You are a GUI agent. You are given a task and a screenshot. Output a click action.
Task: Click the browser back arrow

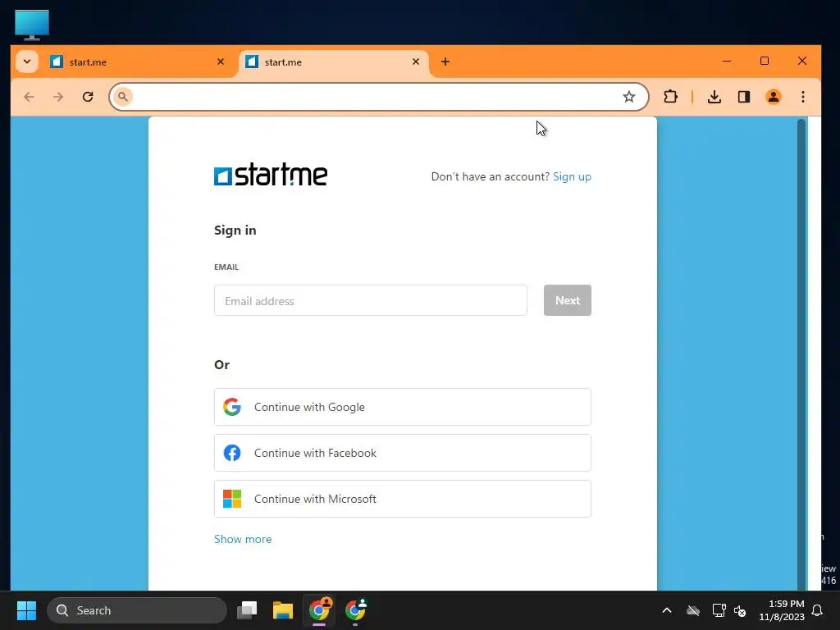pos(29,97)
